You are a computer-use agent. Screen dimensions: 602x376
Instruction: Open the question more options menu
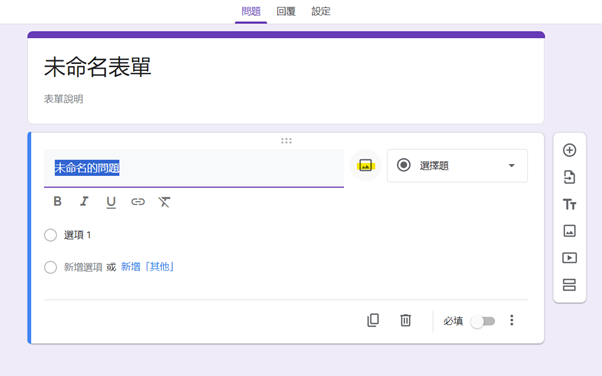pyautogui.click(x=512, y=320)
